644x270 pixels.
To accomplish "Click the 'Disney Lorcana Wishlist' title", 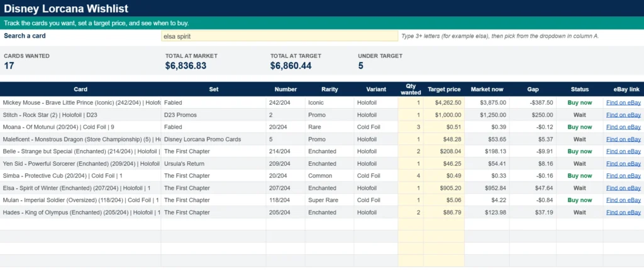I will tap(66, 8).
